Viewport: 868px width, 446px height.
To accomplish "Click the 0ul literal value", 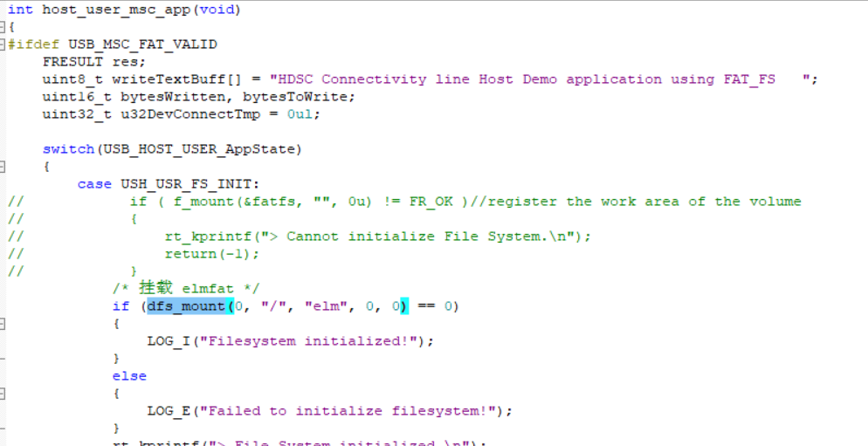I will (299, 114).
